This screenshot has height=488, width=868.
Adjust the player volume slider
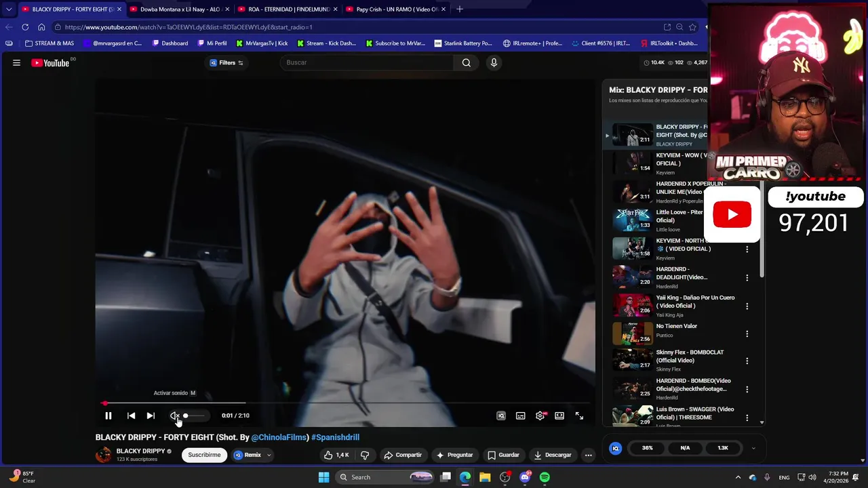[195, 415]
